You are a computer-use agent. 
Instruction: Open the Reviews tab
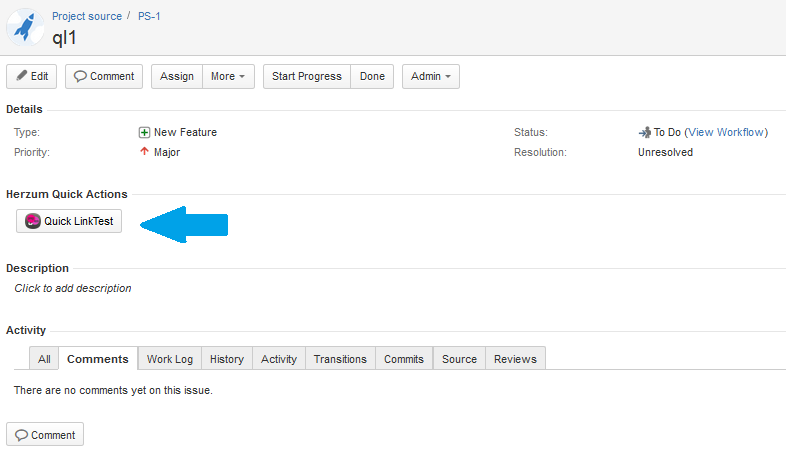515,359
